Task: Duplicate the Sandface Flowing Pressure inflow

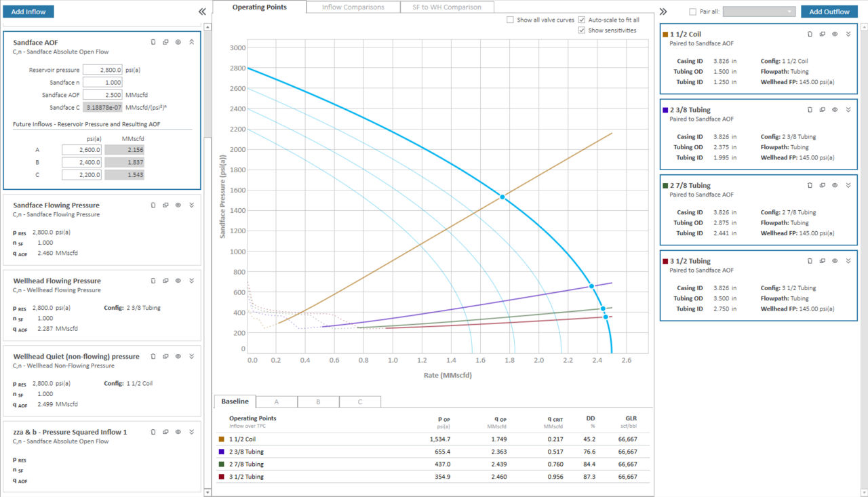Action: (x=165, y=205)
